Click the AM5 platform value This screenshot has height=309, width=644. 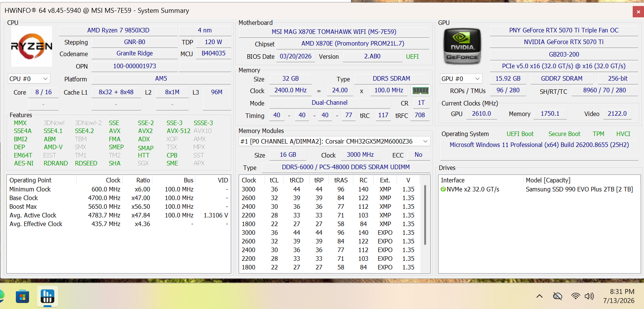click(161, 79)
